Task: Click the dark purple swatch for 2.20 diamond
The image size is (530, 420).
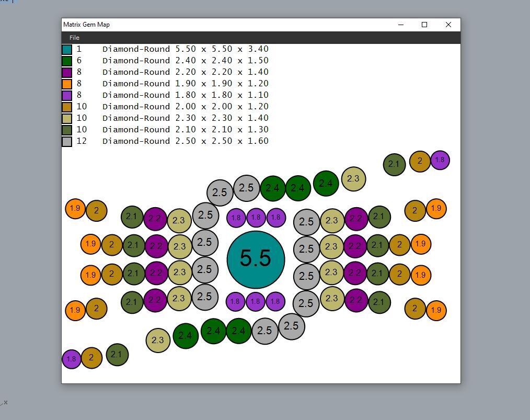Action: [67, 72]
